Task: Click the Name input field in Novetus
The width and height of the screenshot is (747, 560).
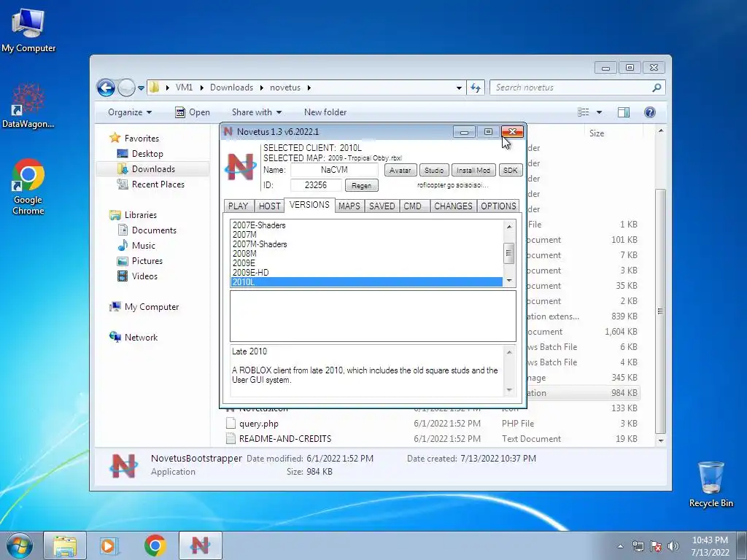Action: pyautogui.click(x=334, y=170)
